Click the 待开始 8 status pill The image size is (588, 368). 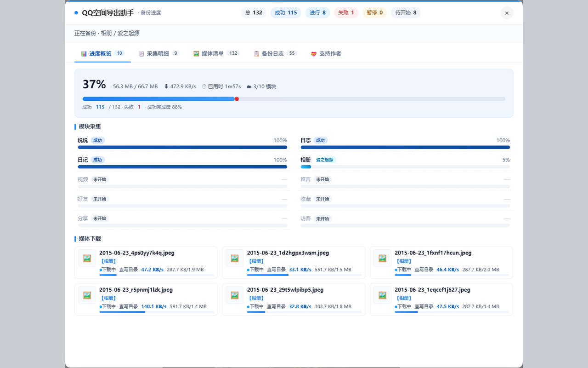[x=406, y=13]
